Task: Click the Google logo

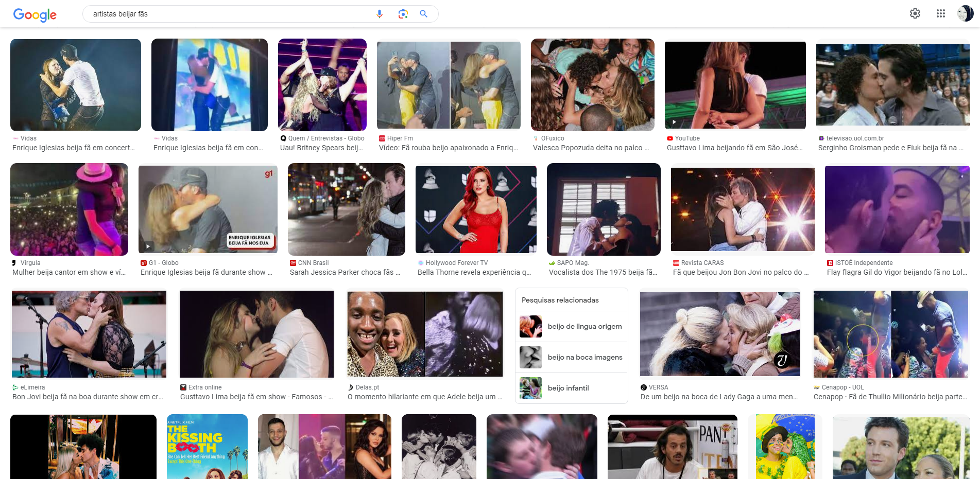Action: pos(35,14)
